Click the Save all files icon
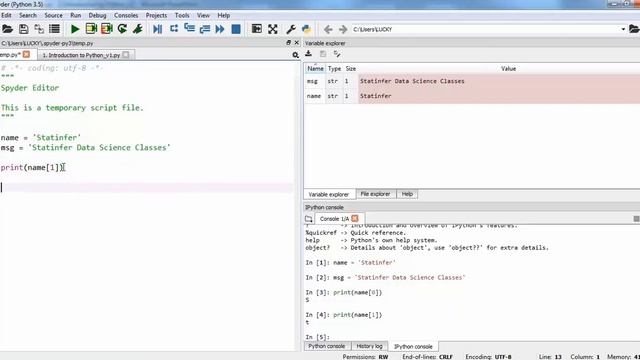 (x=39, y=29)
